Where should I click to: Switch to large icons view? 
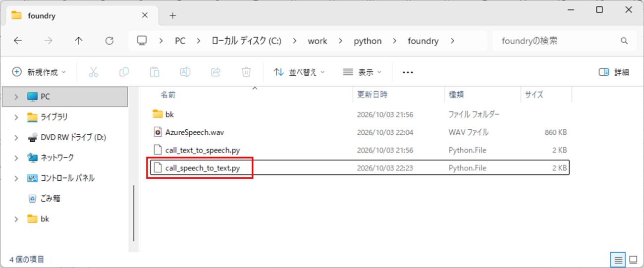pos(633,260)
